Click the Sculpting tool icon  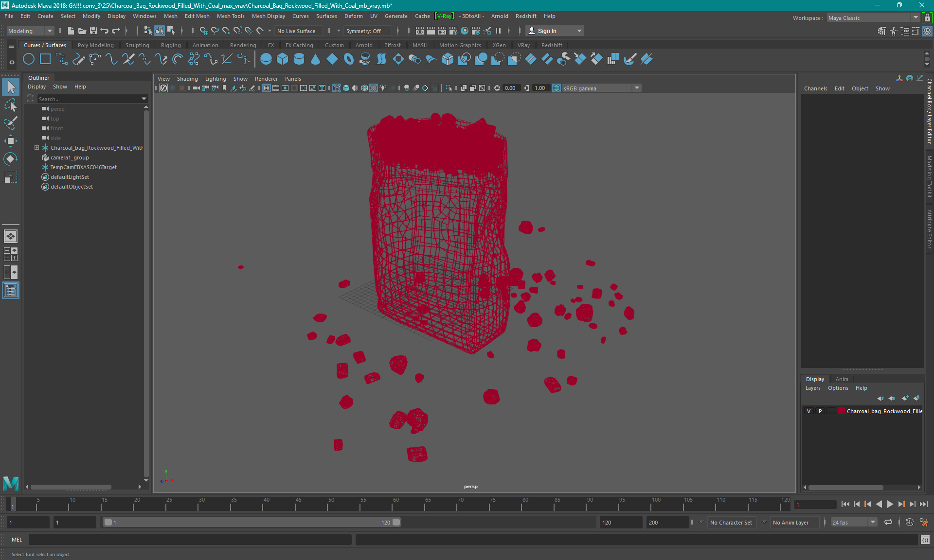[136, 45]
